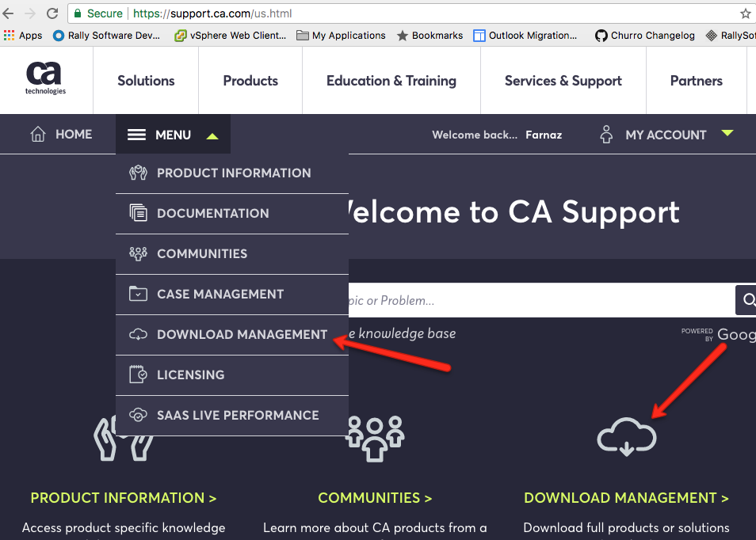
Task: Click the hamburger menu icon
Action: [x=136, y=135]
